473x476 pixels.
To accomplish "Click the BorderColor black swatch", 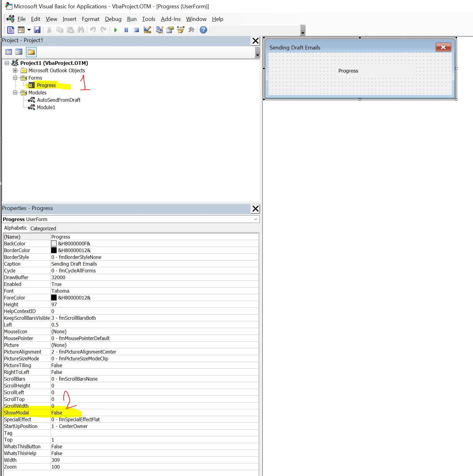I will coord(54,250).
